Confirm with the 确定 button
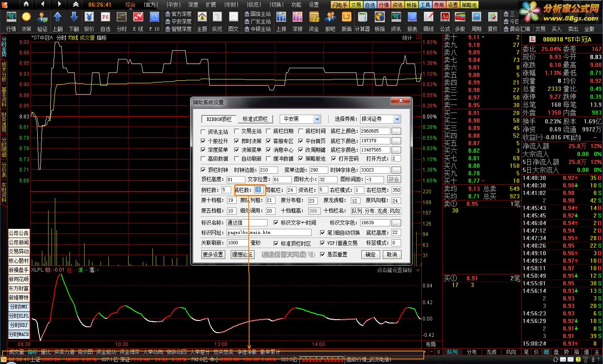603x364 pixels. 370,254
